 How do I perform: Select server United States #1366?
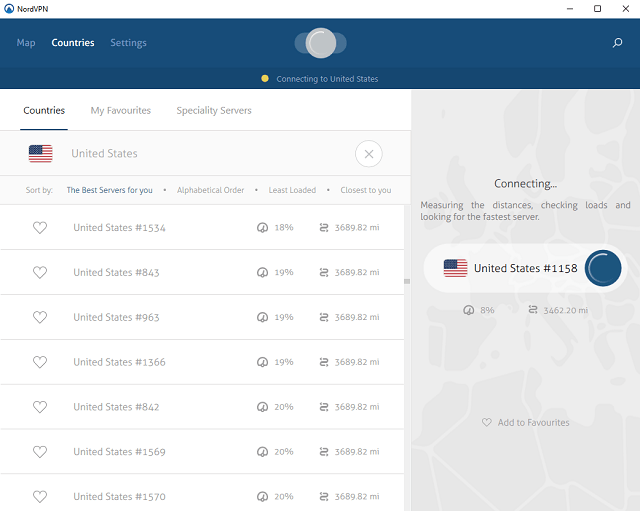click(x=202, y=362)
